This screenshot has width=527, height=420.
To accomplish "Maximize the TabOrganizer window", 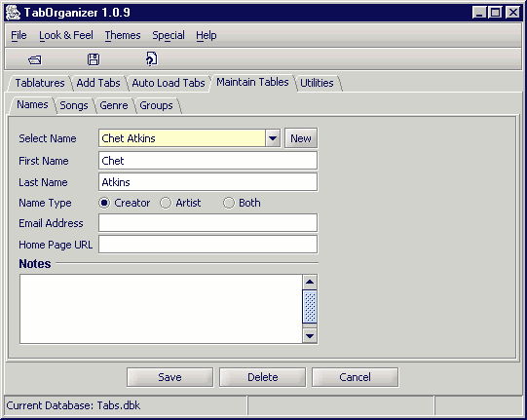I will [496, 13].
